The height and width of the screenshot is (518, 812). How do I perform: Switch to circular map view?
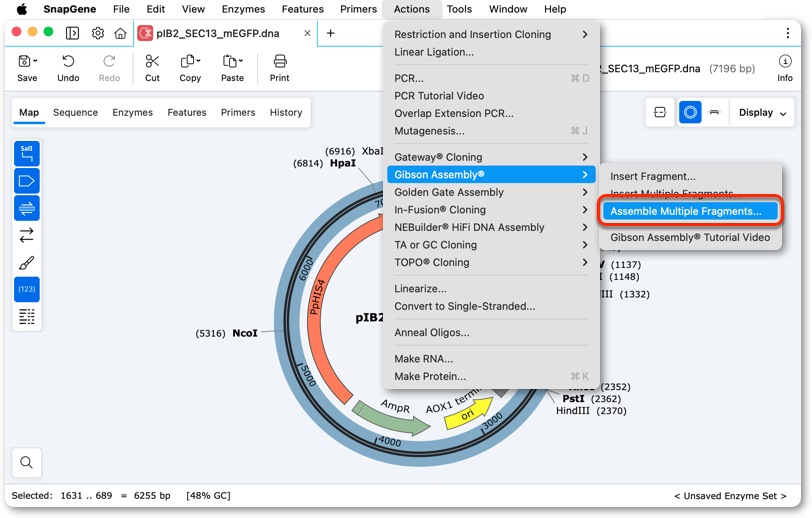pyautogui.click(x=690, y=112)
